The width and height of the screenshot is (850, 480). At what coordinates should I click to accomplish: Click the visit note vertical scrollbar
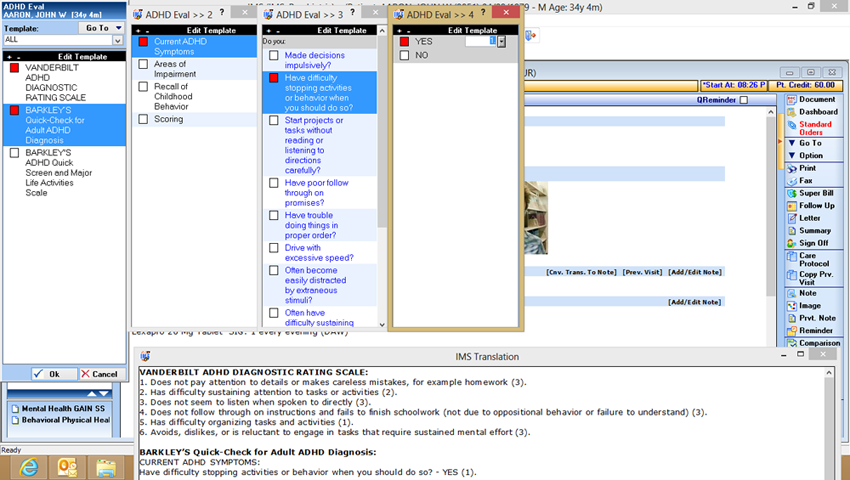(771, 206)
